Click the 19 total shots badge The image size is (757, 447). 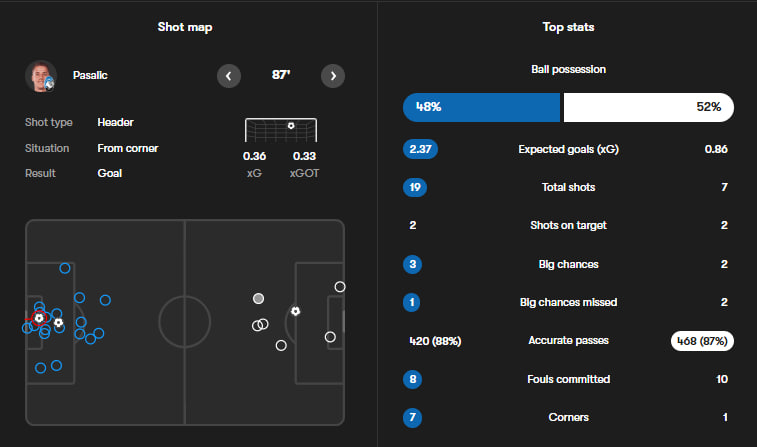pos(413,187)
